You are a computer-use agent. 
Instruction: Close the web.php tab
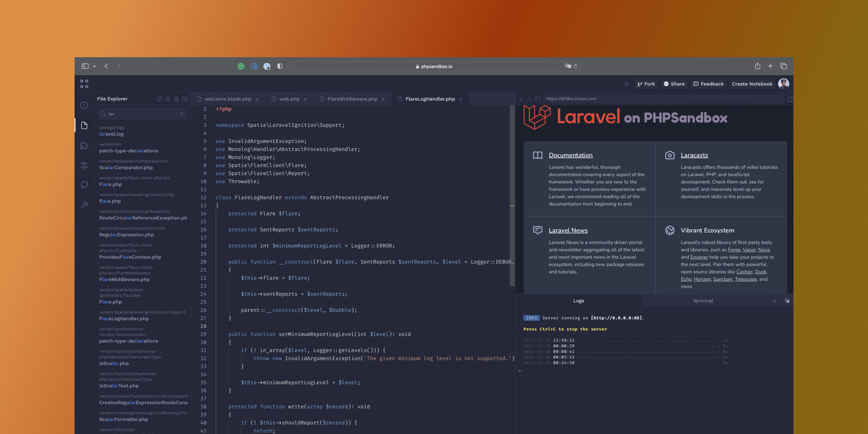[305, 99]
